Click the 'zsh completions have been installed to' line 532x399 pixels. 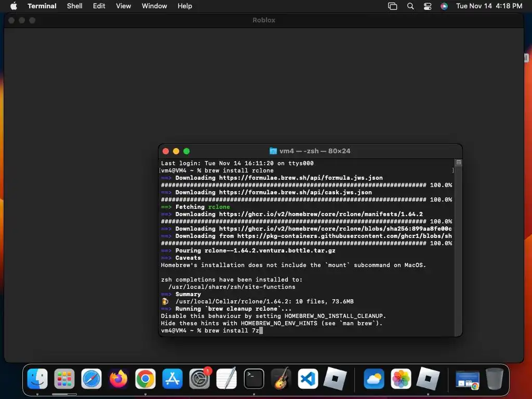click(231, 280)
